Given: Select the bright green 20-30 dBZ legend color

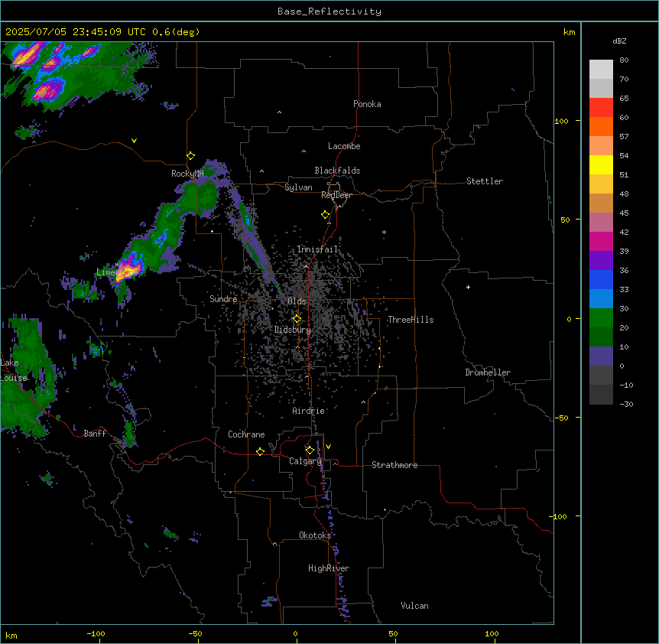Looking at the screenshot, I should tap(601, 318).
